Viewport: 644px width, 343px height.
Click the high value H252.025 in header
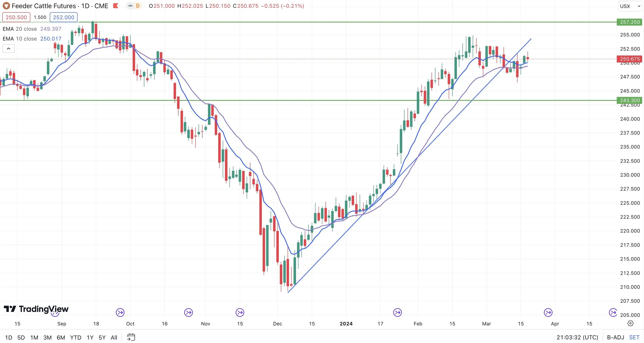pos(190,6)
